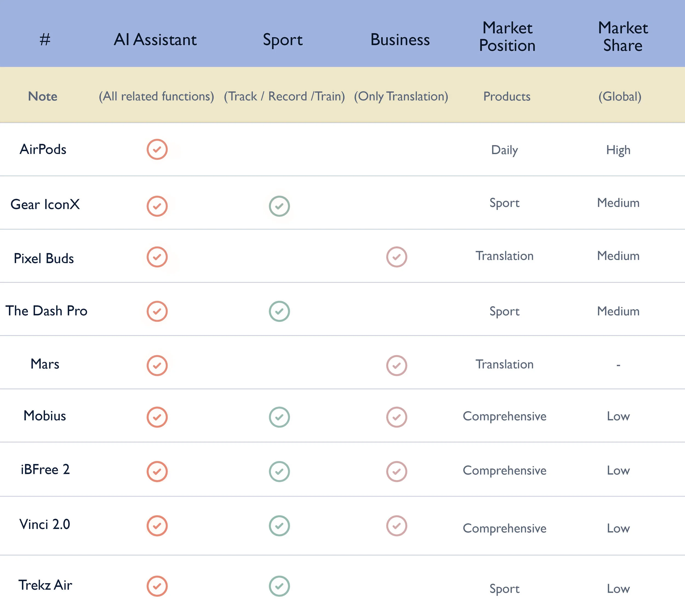Click Trekz Air Sport checkmark
Viewport: 685px width, 616px height.
tap(279, 586)
